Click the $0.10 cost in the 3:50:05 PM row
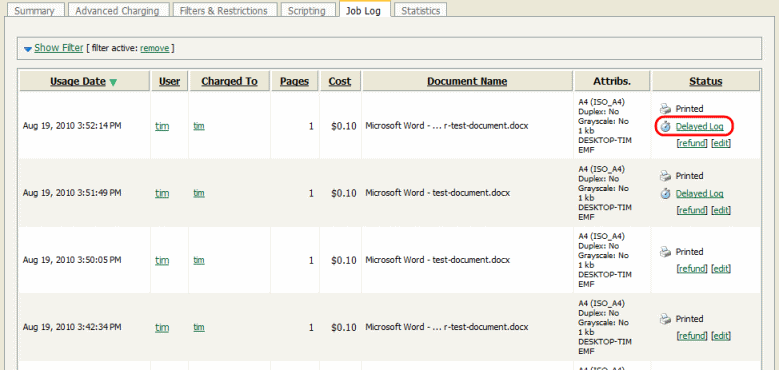 344,260
